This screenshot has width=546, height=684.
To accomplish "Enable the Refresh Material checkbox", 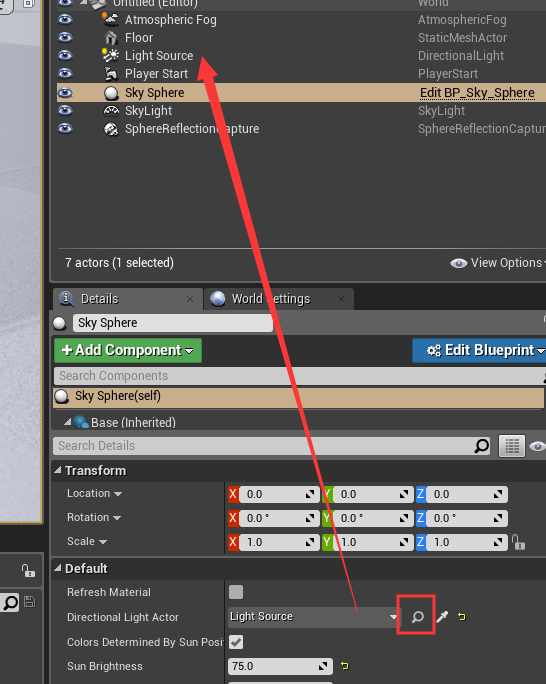I will click(x=236, y=592).
